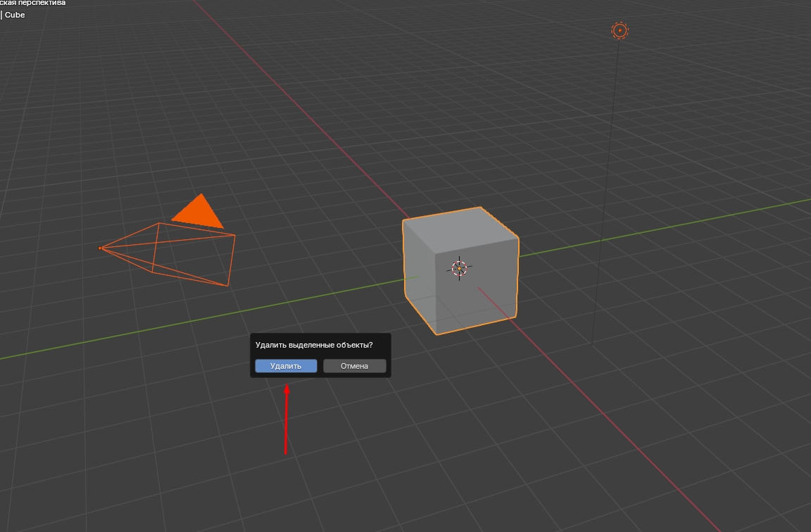811x532 pixels.
Task: Confirm deletion with the Удалить button
Action: tap(286, 366)
